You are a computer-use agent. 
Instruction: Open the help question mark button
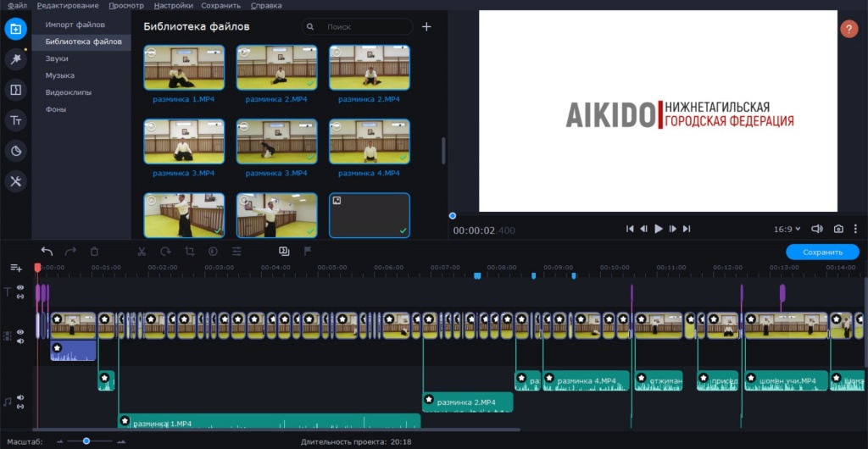coord(849,29)
